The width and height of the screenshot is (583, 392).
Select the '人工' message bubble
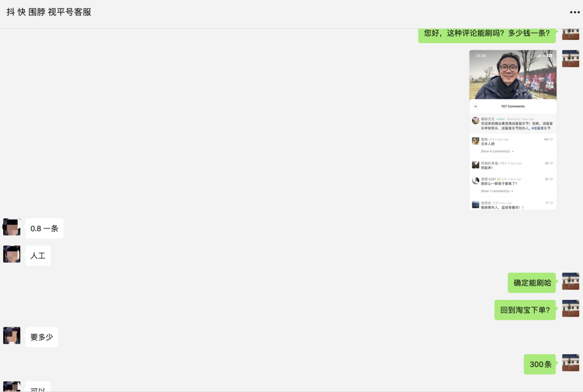[x=38, y=256]
